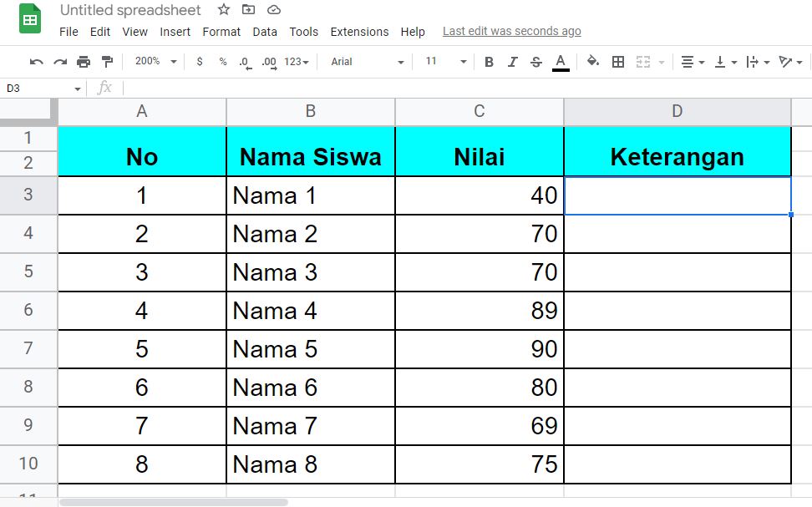Select column D header
Image resolution: width=812 pixels, height=507 pixels.
tap(678, 111)
